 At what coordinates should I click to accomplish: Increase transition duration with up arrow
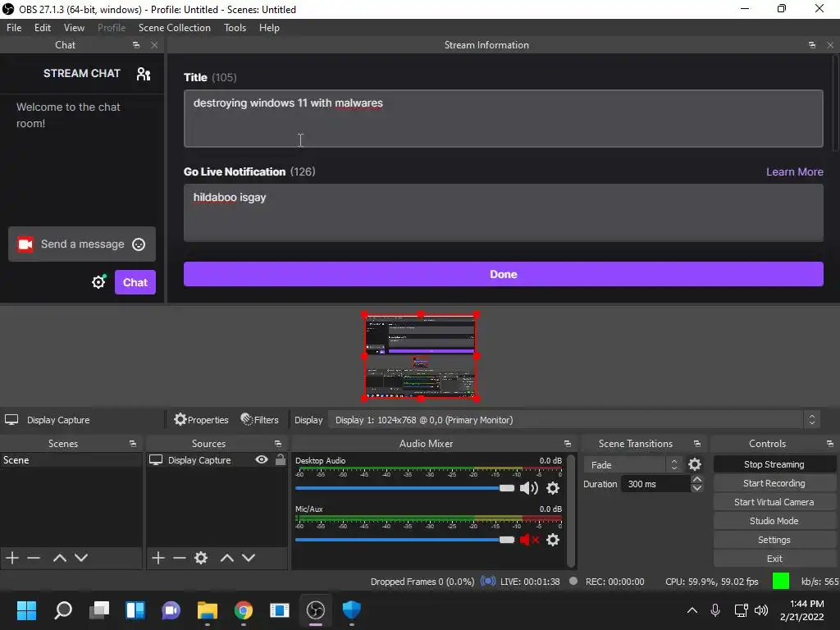coord(697,479)
